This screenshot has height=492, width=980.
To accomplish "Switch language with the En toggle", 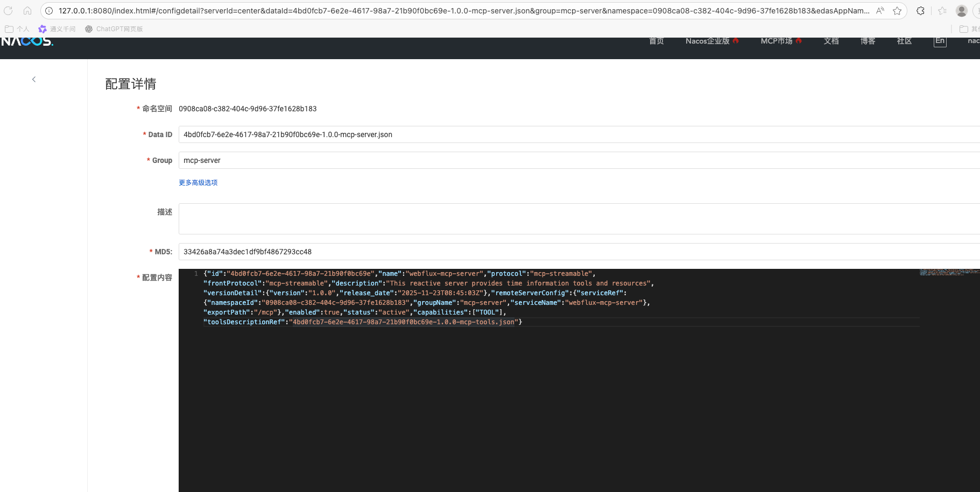I will pyautogui.click(x=940, y=41).
